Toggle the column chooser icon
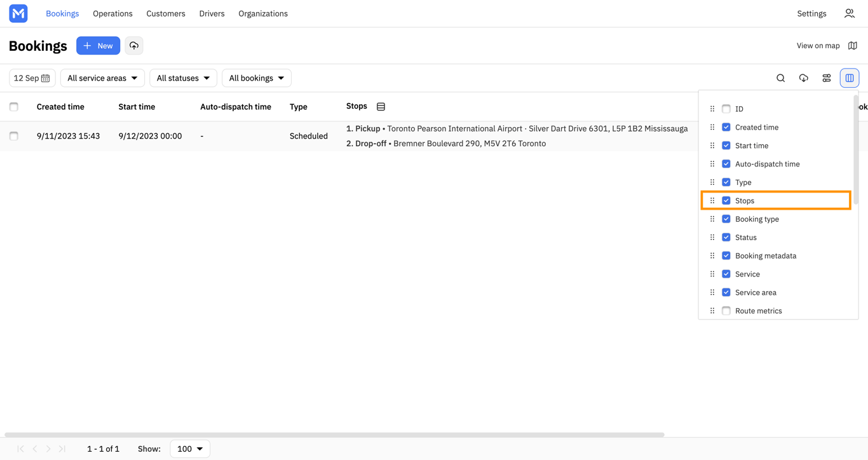 tap(850, 78)
